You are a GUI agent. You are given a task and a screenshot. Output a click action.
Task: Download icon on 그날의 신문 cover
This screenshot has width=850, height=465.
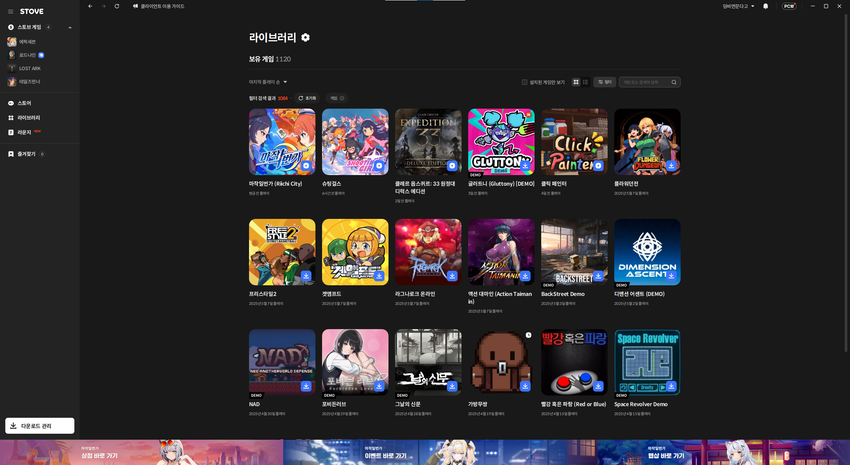click(452, 386)
